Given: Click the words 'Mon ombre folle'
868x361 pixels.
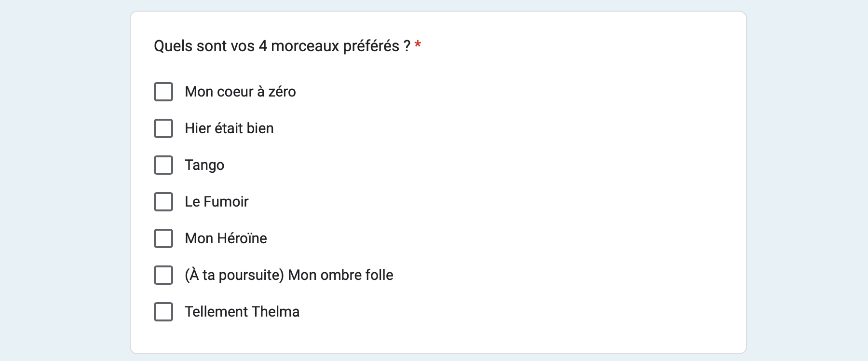Looking at the screenshot, I should [340, 275].
